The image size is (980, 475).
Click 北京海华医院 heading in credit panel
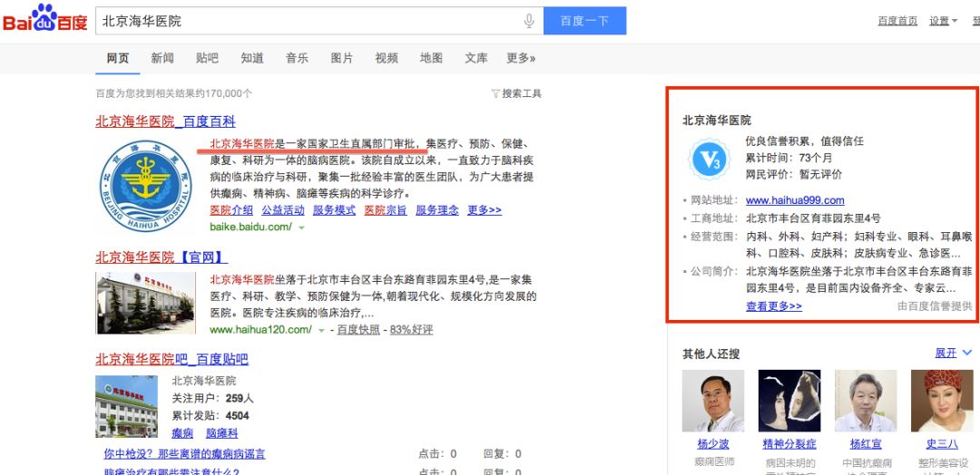[x=716, y=121]
